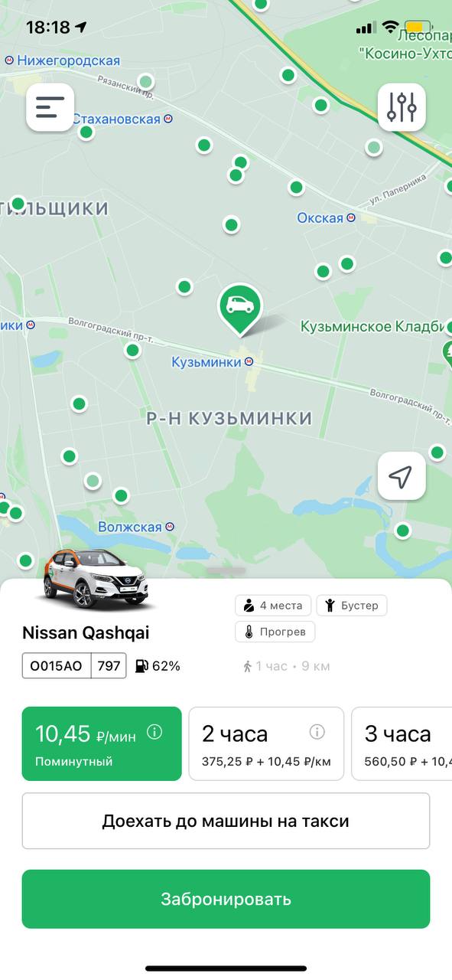Open the hamburger menu button

coord(50,107)
